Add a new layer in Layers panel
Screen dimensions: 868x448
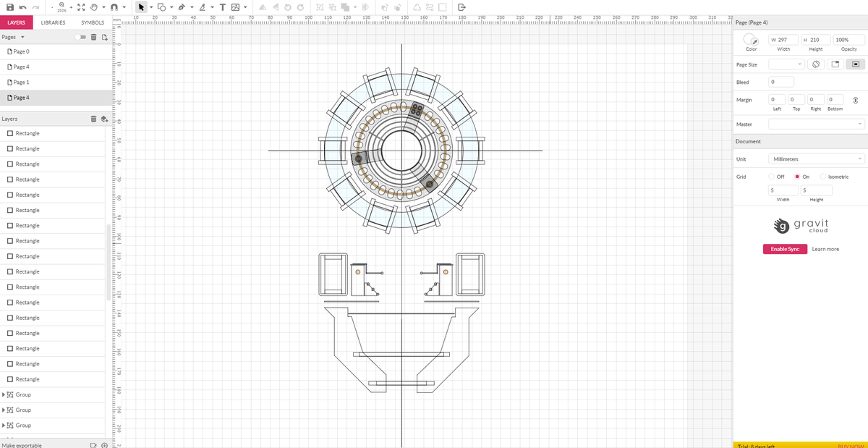[x=104, y=119]
